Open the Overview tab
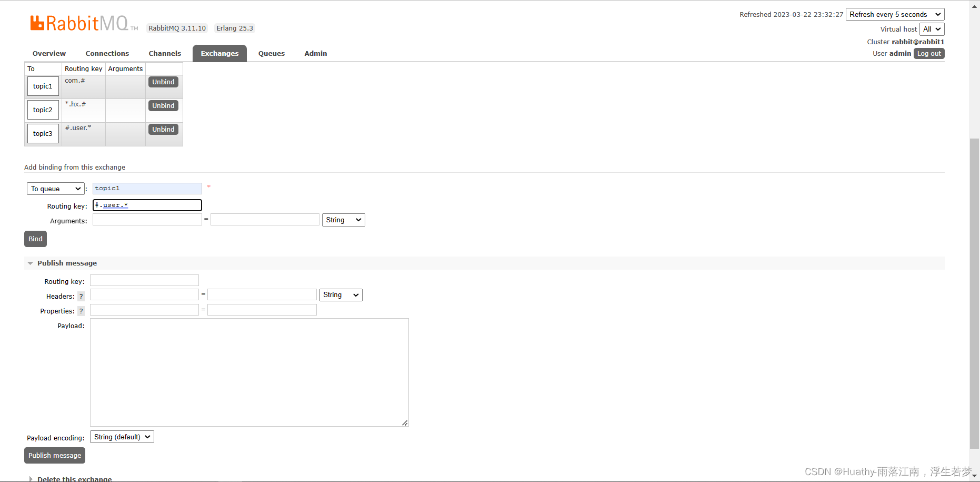 pyautogui.click(x=49, y=53)
